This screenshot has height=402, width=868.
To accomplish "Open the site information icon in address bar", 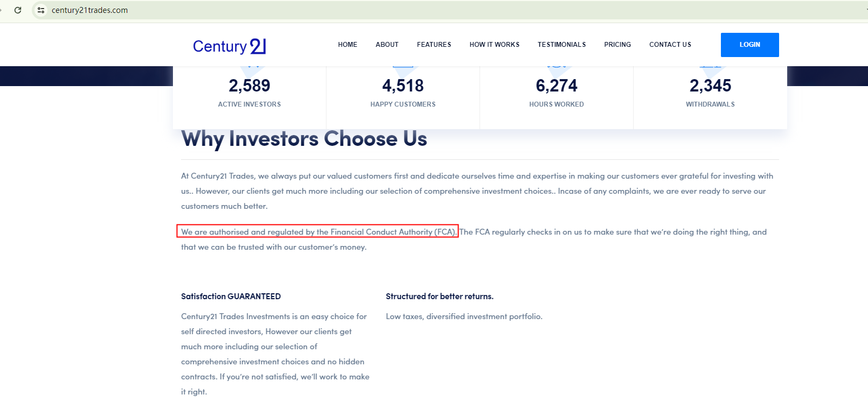I will [x=41, y=10].
